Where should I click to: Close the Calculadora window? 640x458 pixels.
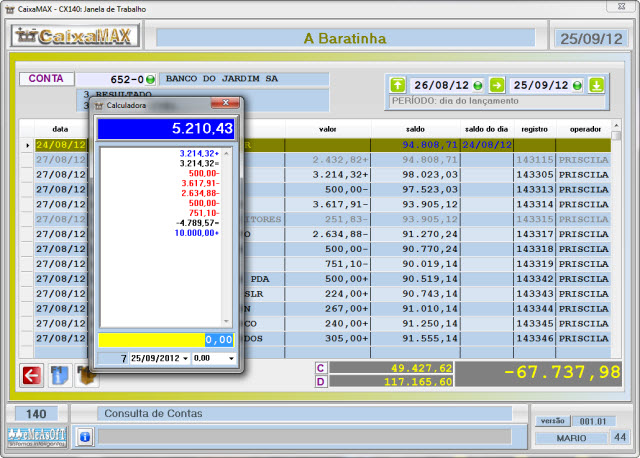(x=229, y=104)
